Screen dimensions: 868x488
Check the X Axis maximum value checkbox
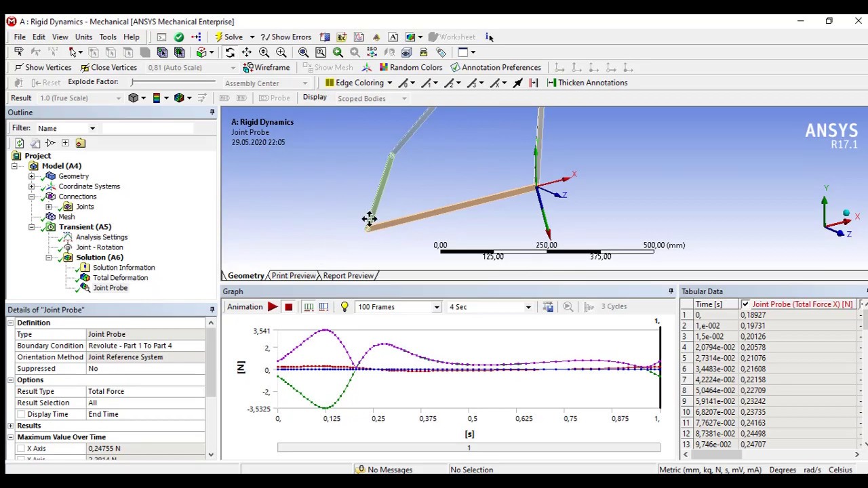pos(22,449)
